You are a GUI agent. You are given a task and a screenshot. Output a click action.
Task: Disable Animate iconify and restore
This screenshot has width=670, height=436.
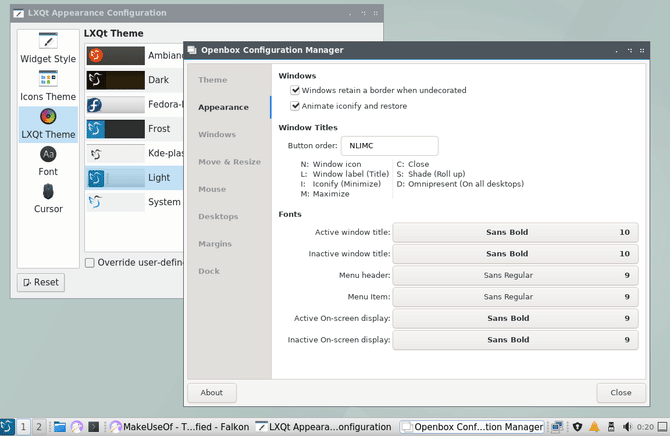coord(295,106)
